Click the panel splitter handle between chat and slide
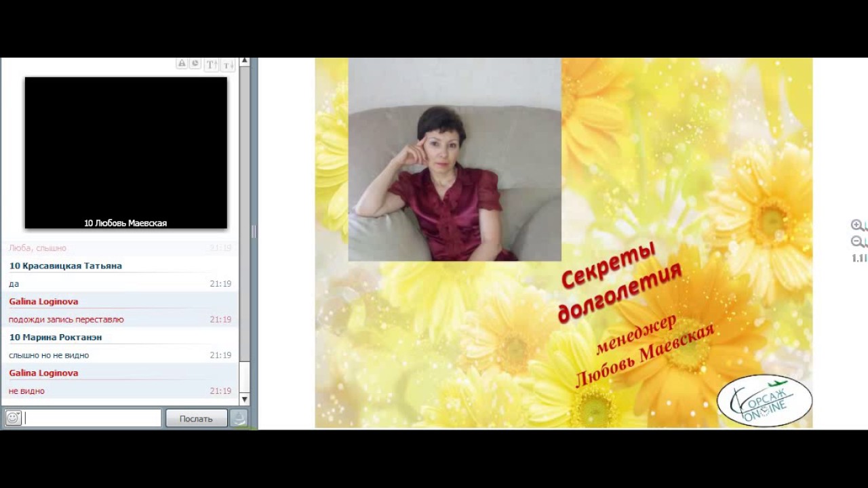The image size is (868, 488). [x=254, y=231]
